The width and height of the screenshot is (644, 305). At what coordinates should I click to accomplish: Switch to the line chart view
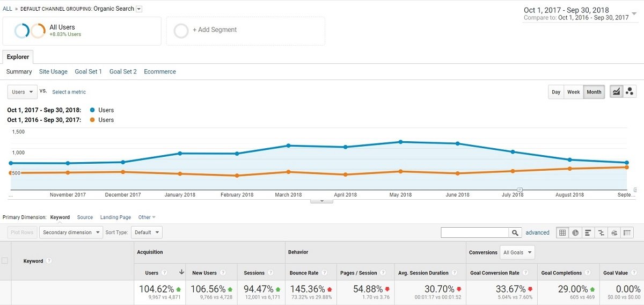pyautogui.click(x=617, y=92)
